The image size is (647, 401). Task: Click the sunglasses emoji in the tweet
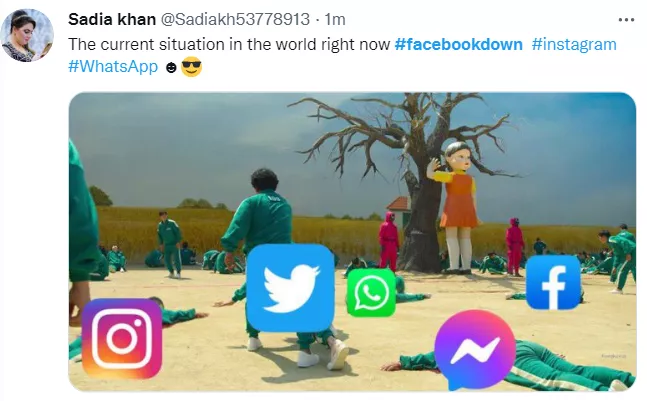(191, 67)
